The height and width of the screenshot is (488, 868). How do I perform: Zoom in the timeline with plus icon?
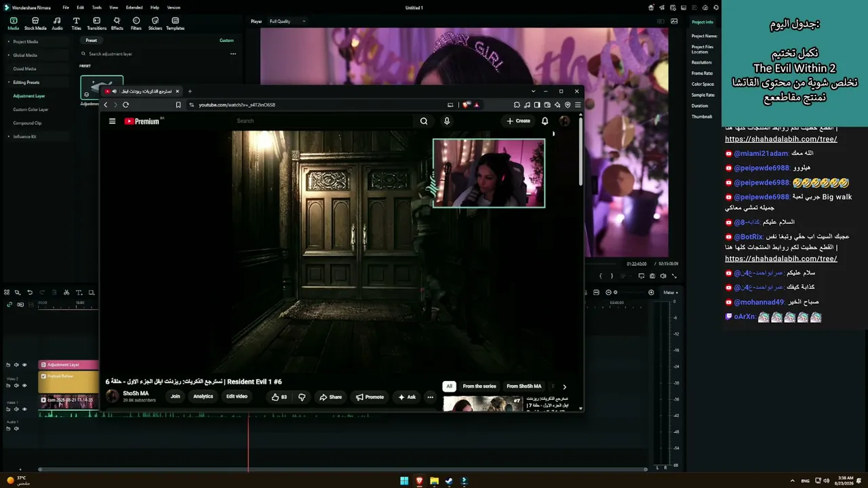click(651, 292)
